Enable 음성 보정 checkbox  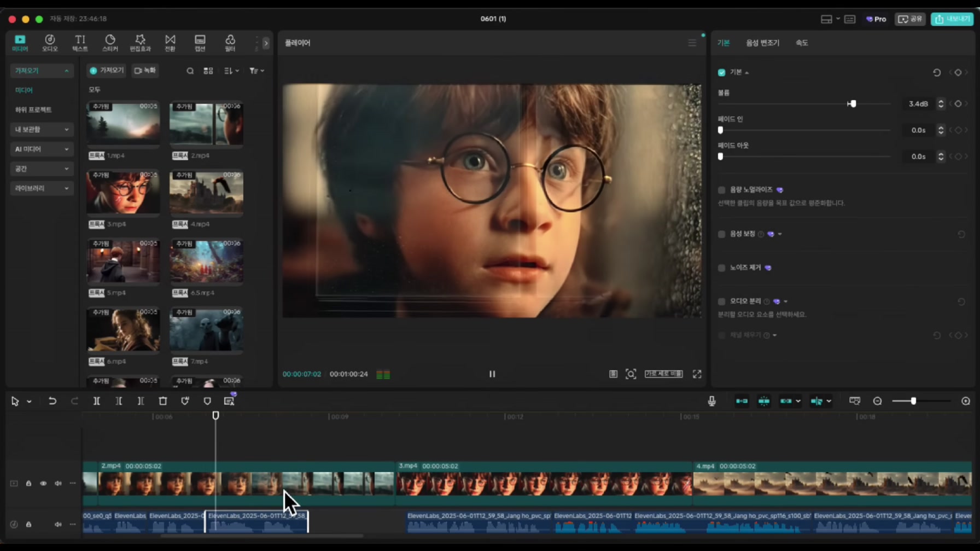(722, 234)
